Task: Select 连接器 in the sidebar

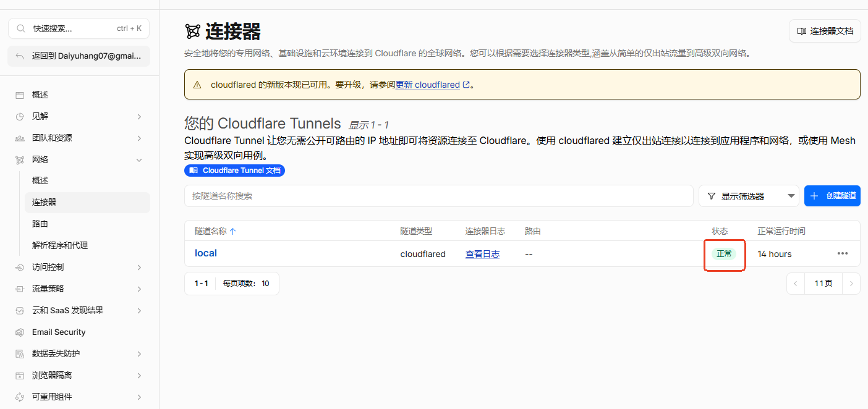Action: [87, 202]
